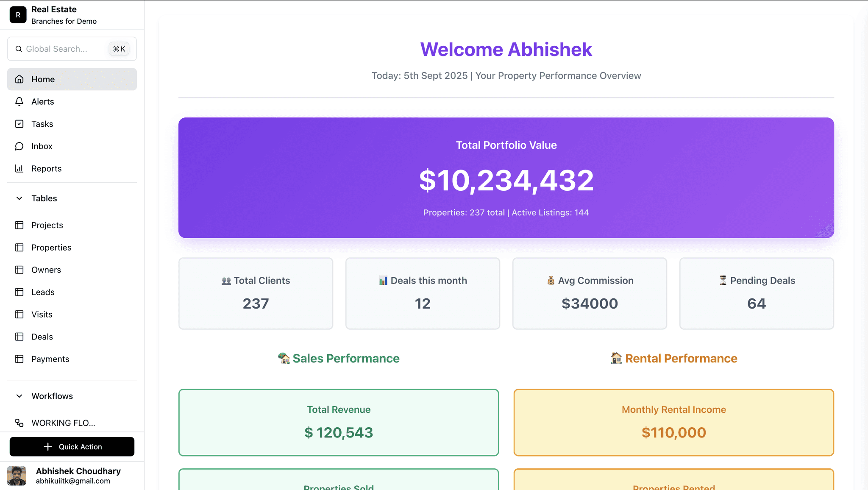Open Projects from the sidebar

47,225
